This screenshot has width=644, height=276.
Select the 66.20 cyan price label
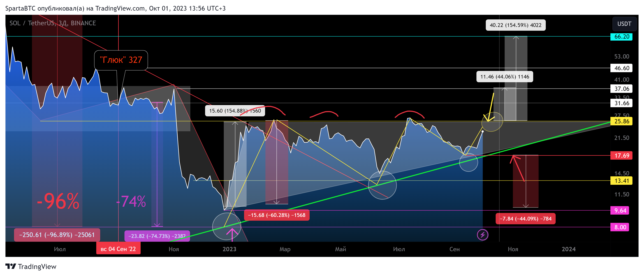tap(621, 36)
